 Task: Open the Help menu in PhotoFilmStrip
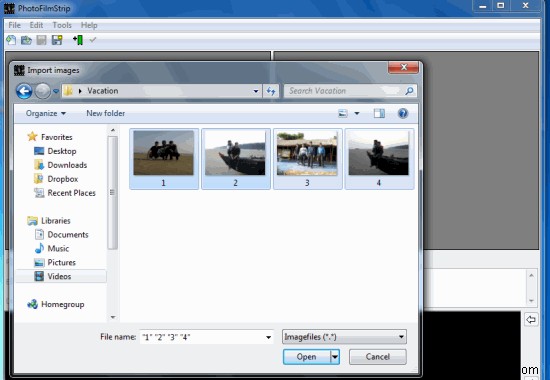click(89, 25)
